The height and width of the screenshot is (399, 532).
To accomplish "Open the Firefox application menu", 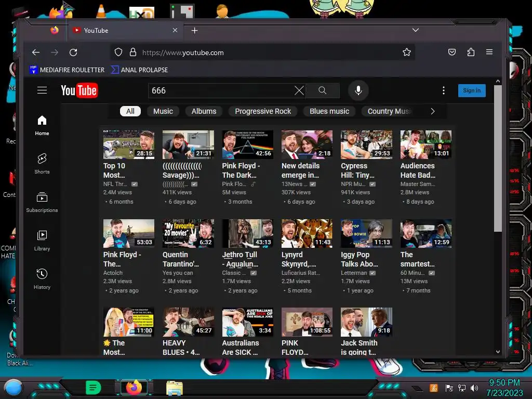I will click(489, 52).
